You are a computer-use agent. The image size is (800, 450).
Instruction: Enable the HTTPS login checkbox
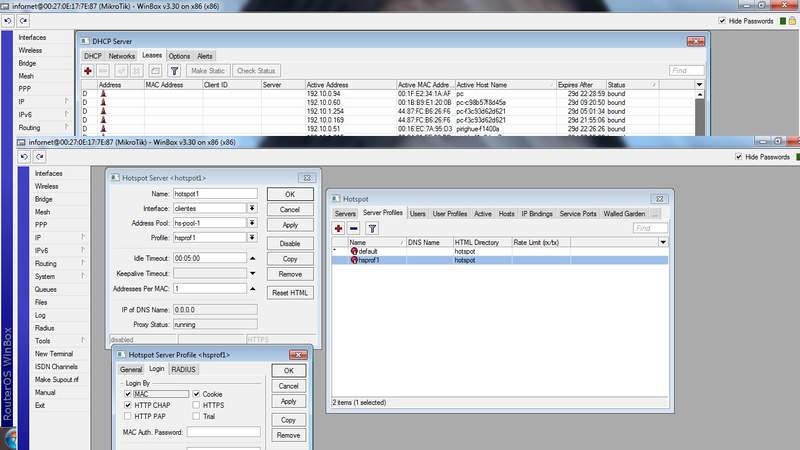pos(196,405)
